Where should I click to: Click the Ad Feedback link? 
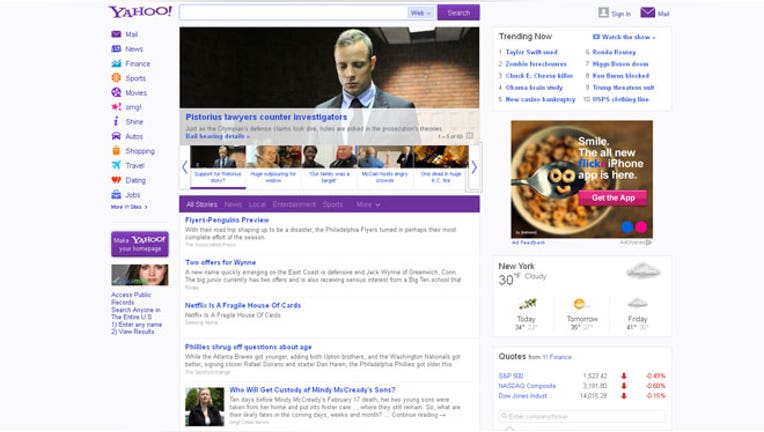click(x=528, y=242)
